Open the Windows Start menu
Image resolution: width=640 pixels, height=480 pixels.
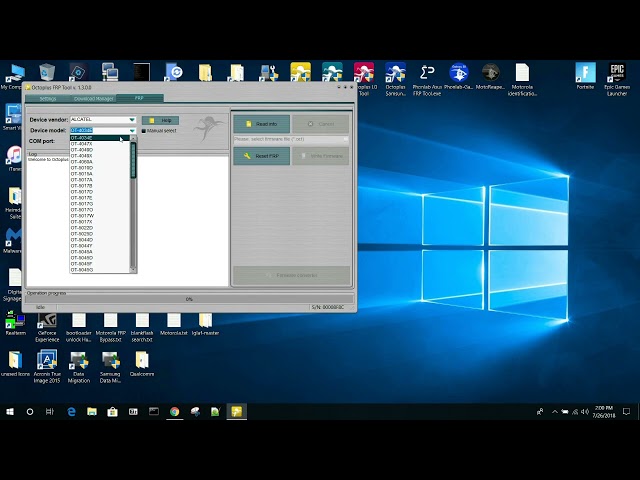(10, 412)
